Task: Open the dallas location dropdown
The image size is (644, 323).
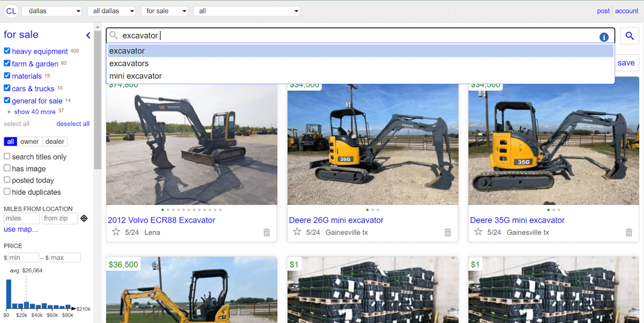Action: pos(53,11)
